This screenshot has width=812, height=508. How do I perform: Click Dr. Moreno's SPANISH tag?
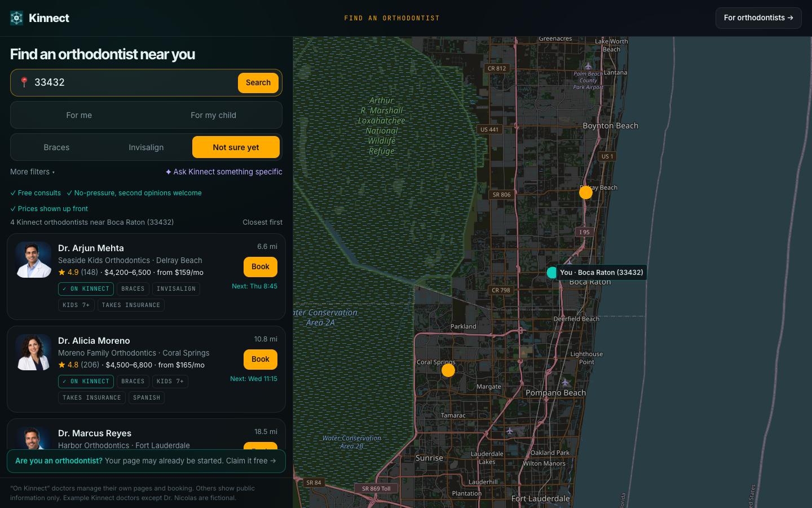click(147, 398)
